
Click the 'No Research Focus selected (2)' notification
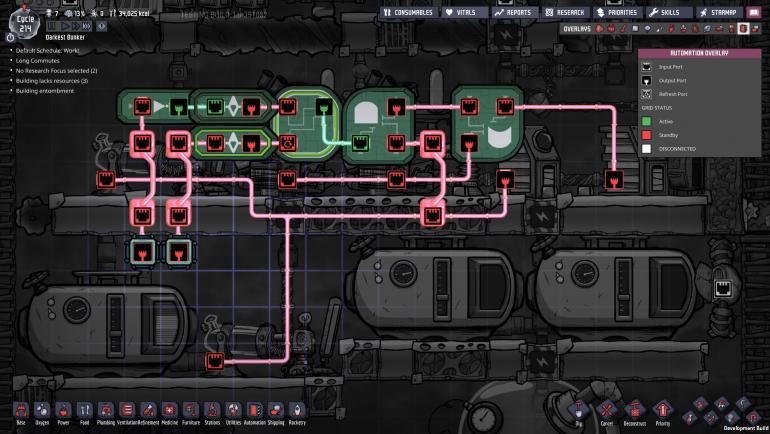[x=56, y=71]
